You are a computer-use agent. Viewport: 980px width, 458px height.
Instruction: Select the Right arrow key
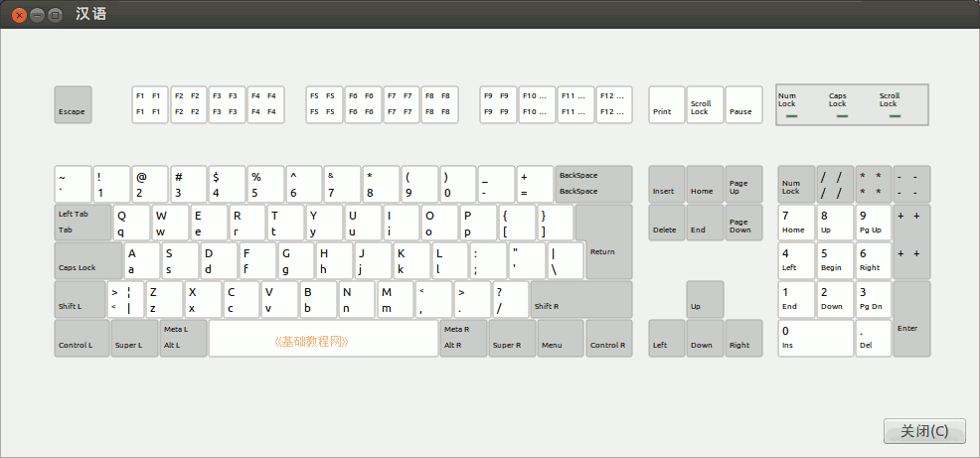[x=743, y=338]
